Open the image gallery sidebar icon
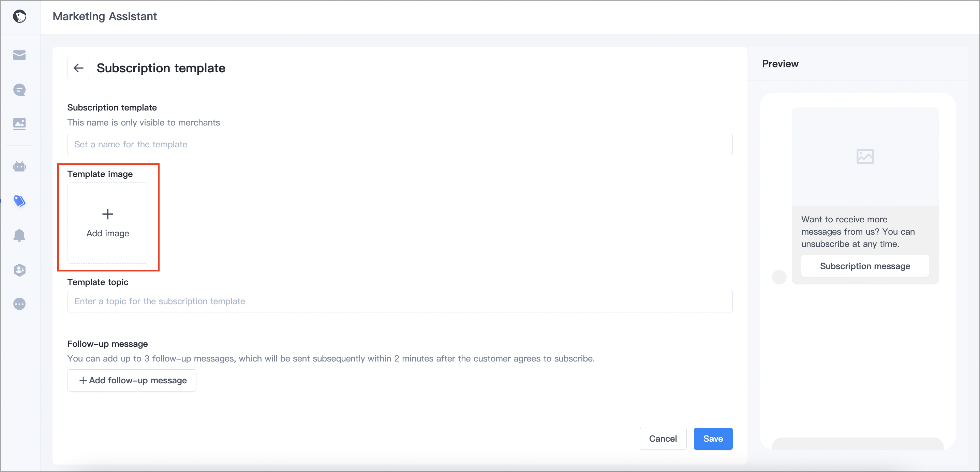The width and height of the screenshot is (980, 472). point(19,124)
